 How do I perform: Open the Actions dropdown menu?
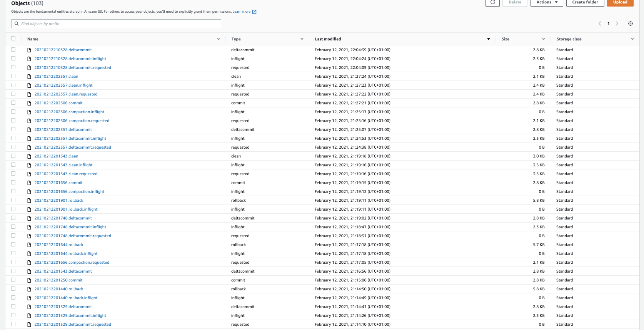(x=547, y=2)
